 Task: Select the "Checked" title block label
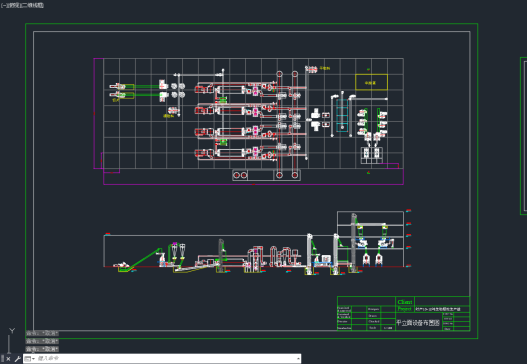[374, 321]
